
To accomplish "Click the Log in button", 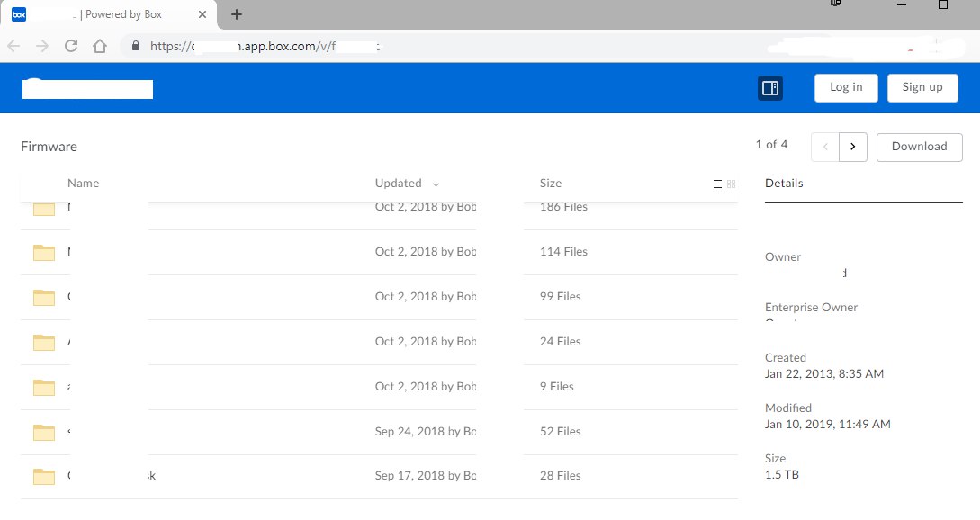I will (846, 87).
